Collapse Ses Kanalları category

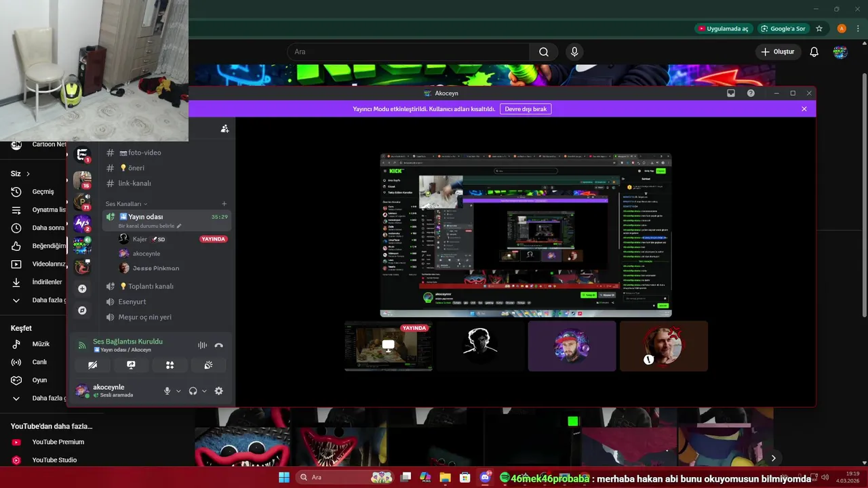coord(126,204)
